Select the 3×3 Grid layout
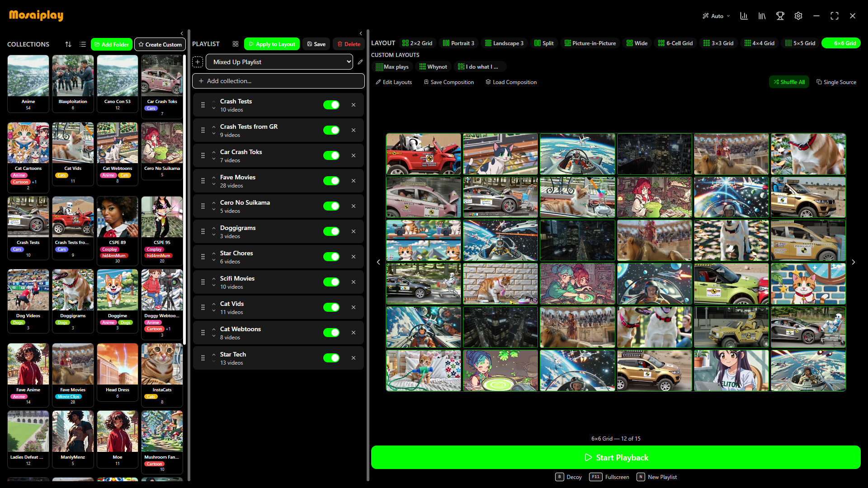The height and width of the screenshot is (488, 868). coord(718,43)
